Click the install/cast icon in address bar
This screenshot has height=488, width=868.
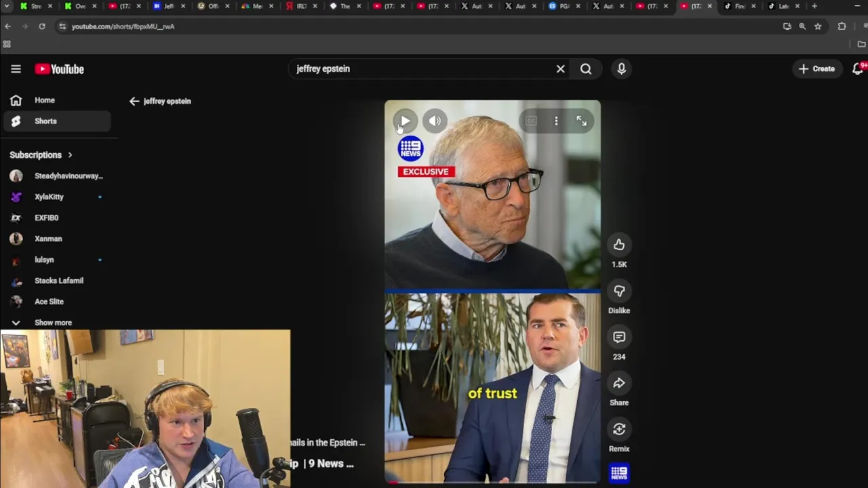[787, 26]
